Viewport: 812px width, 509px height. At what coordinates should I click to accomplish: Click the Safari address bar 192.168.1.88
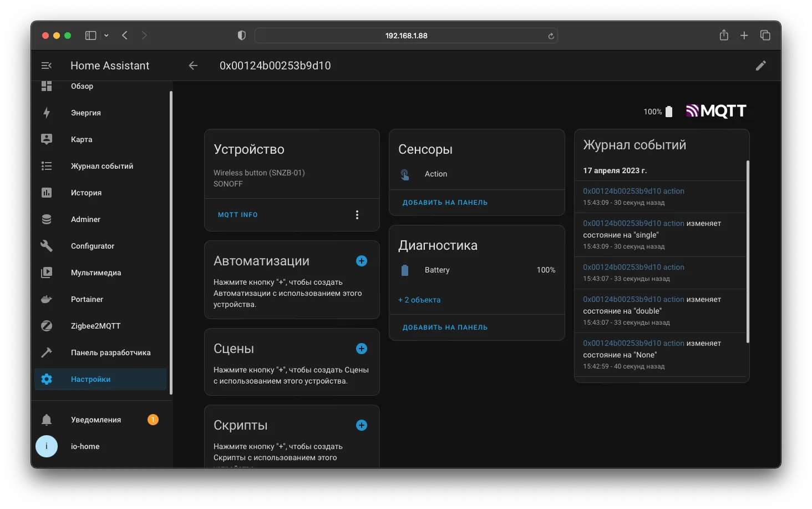click(x=406, y=36)
